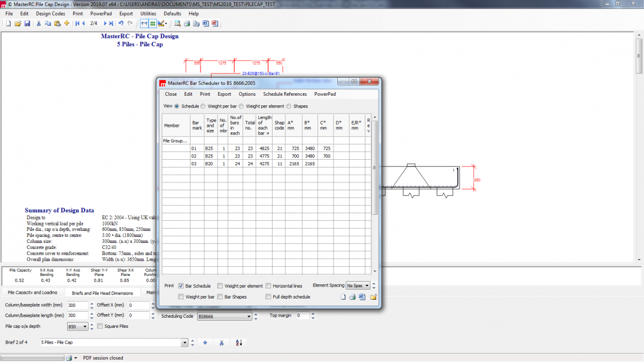This screenshot has height=362, width=644.
Task: Click the Export to Word icon in main toolbar
Action: [x=205, y=23]
